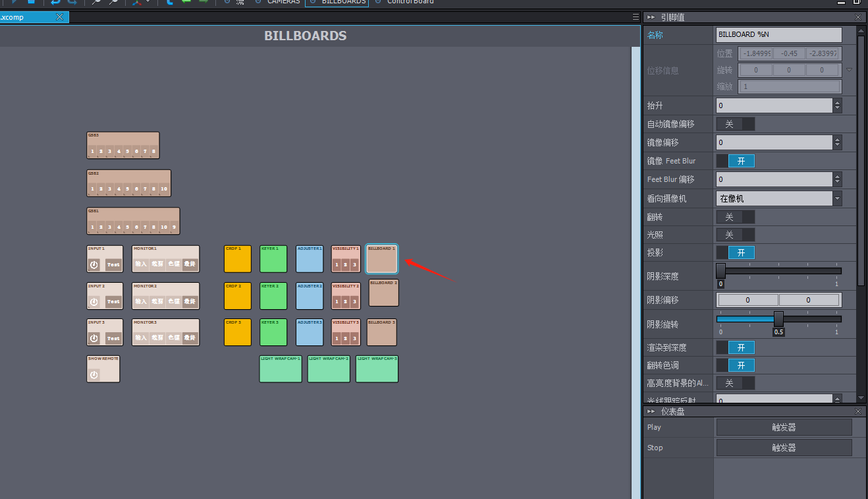Image resolution: width=868 pixels, height=499 pixels.
Task: Close the 仪表盘 panel
Action: click(x=858, y=411)
